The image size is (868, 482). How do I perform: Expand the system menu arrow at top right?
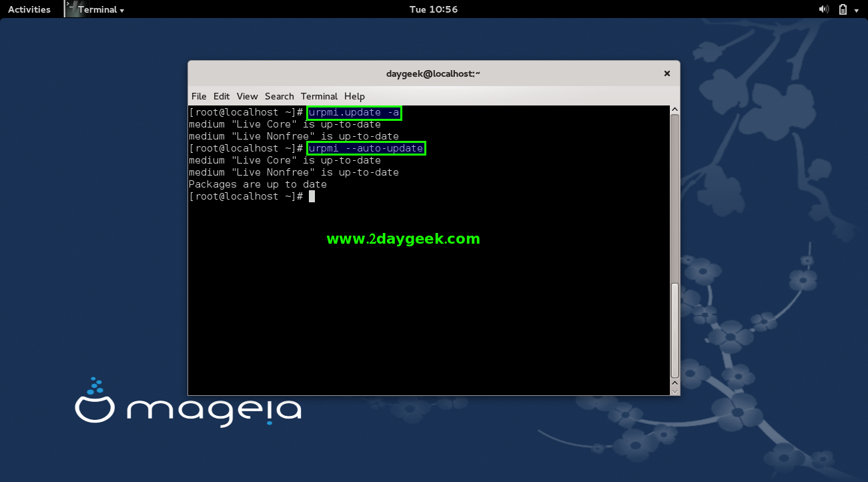pos(857,10)
